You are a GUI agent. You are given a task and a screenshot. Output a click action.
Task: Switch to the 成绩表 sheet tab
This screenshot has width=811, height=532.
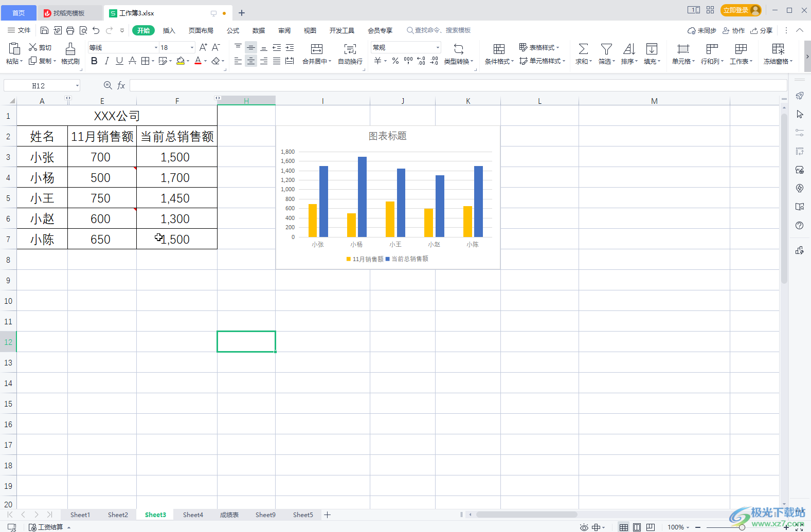pos(229,515)
